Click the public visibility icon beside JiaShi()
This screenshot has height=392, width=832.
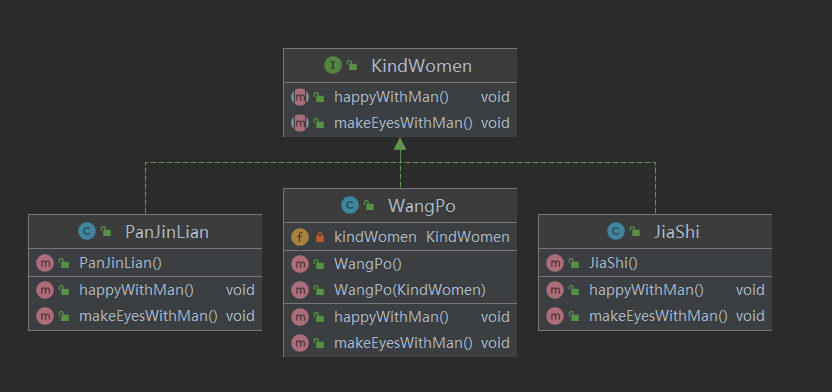574,263
